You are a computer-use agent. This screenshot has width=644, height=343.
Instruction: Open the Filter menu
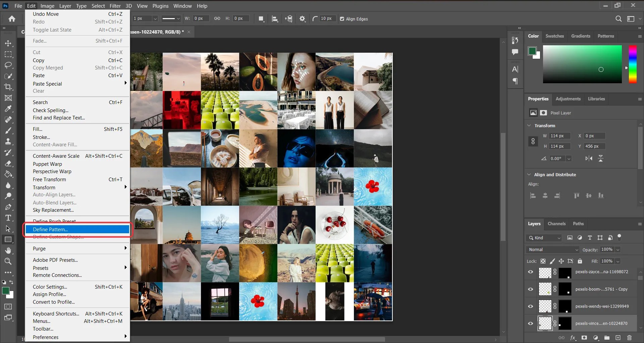(x=115, y=6)
